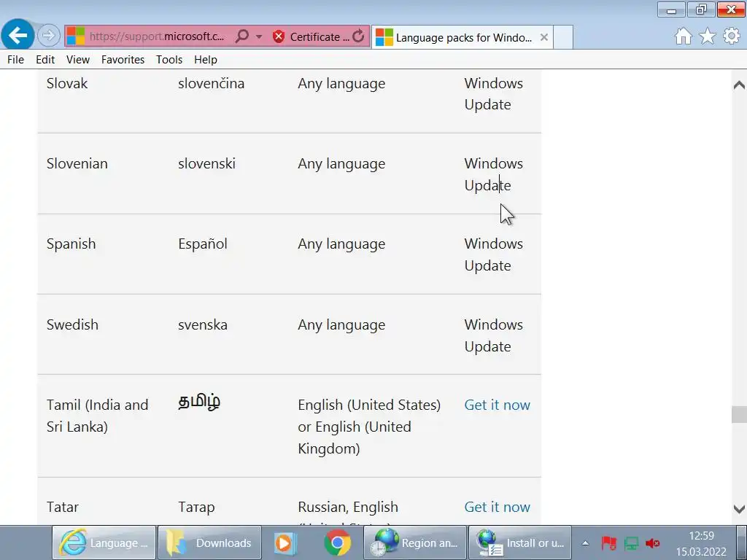747x560 pixels.
Task: Click the Show desktop strip
Action: 741,542
